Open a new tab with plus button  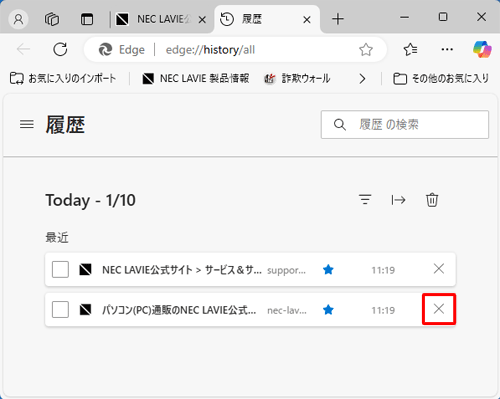click(338, 19)
